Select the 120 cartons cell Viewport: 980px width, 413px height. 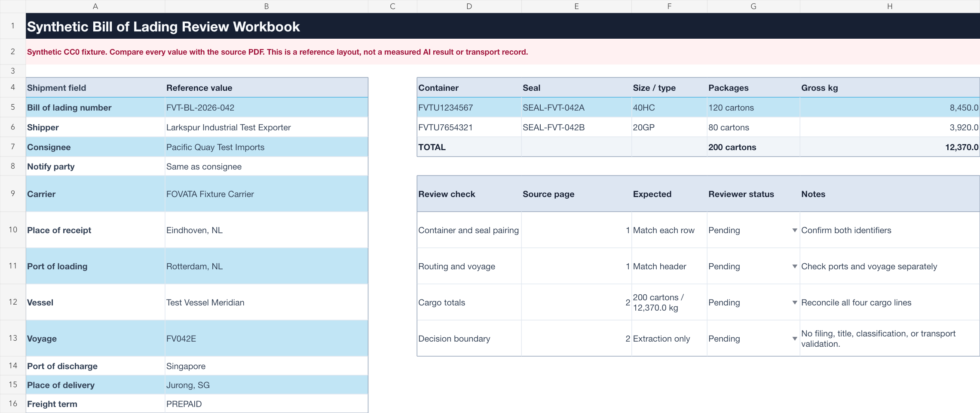click(x=753, y=107)
